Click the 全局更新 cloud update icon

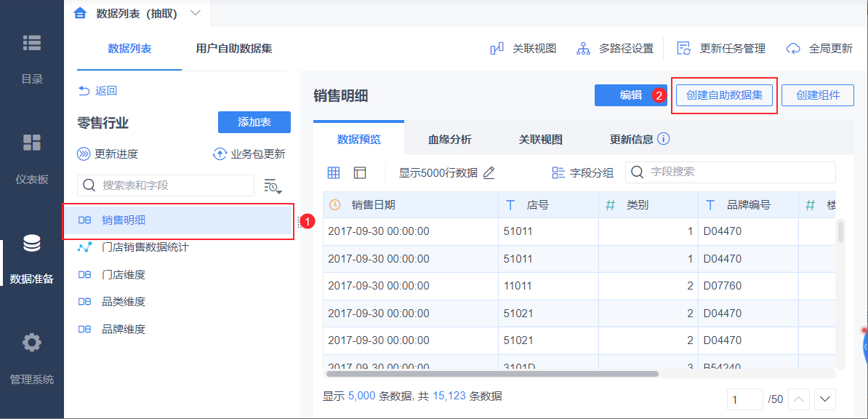tap(793, 49)
